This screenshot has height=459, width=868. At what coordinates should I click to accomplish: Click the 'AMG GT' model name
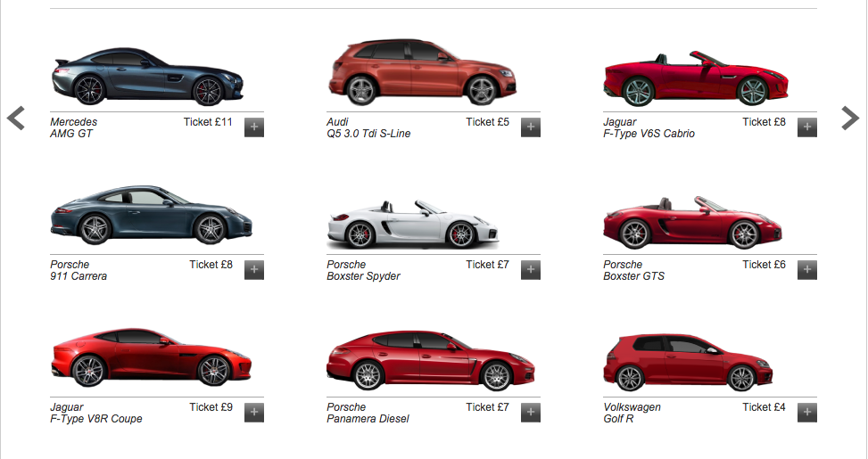pos(71,134)
